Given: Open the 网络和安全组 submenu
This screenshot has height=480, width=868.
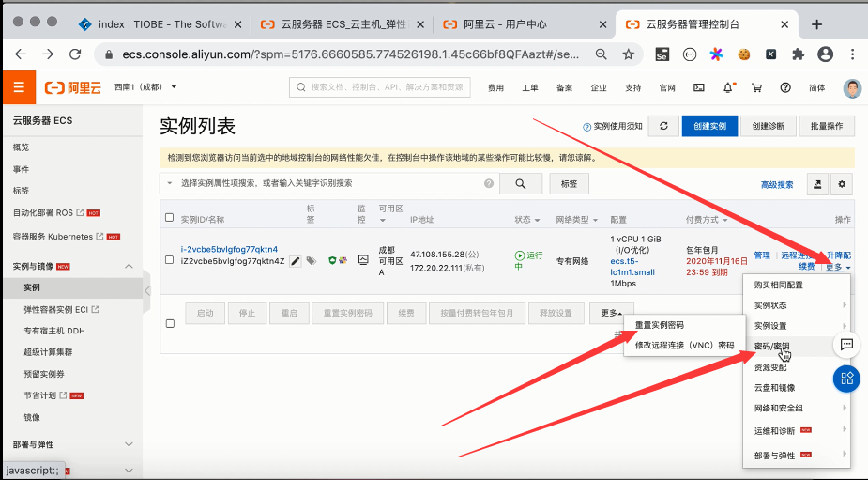Looking at the screenshot, I should 796,408.
